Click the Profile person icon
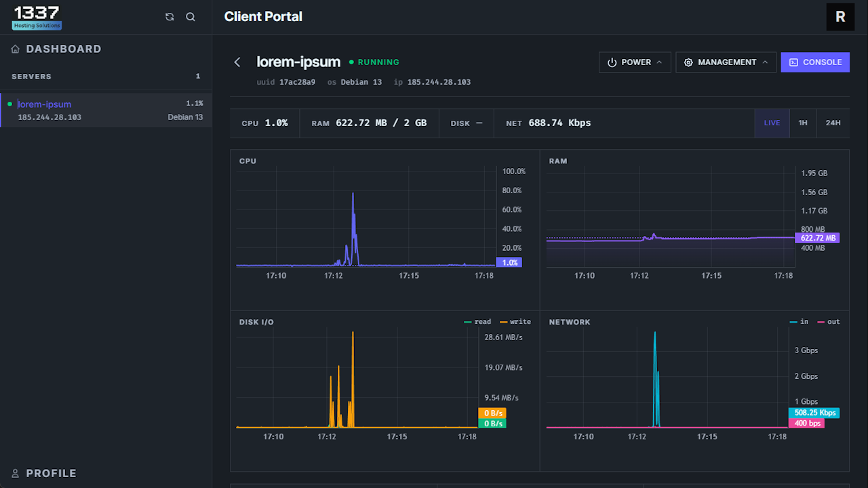868x488 pixels. (16, 473)
